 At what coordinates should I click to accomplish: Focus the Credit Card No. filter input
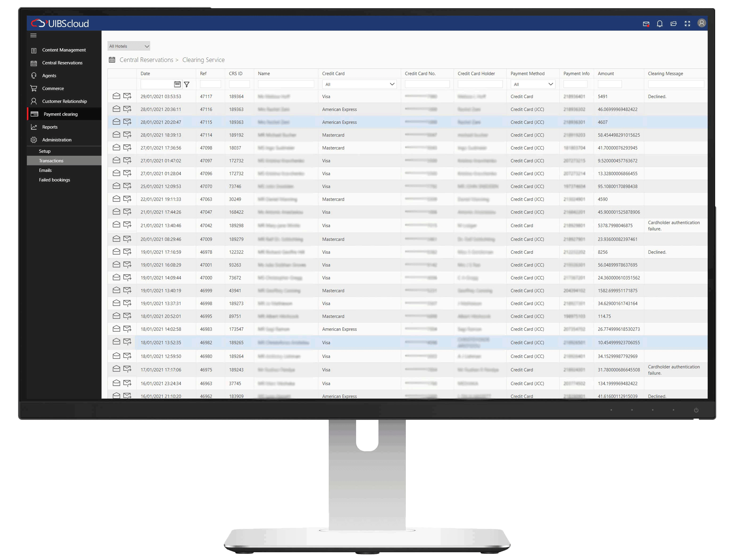(x=427, y=84)
